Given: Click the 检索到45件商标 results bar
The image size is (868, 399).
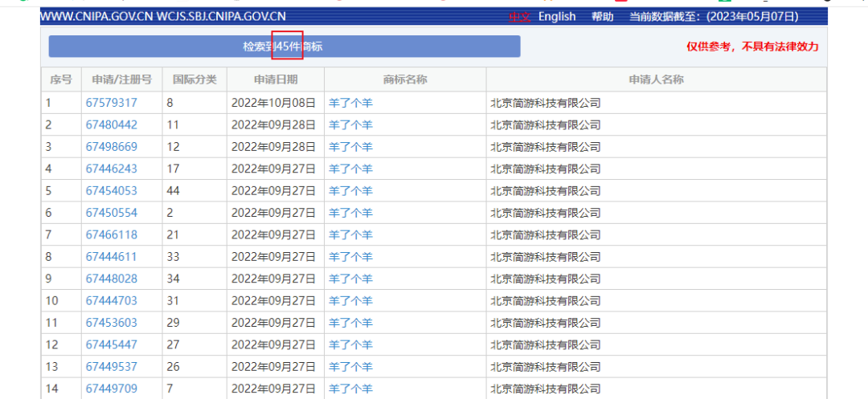Looking at the screenshot, I should pyautogui.click(x=285, y=47).
